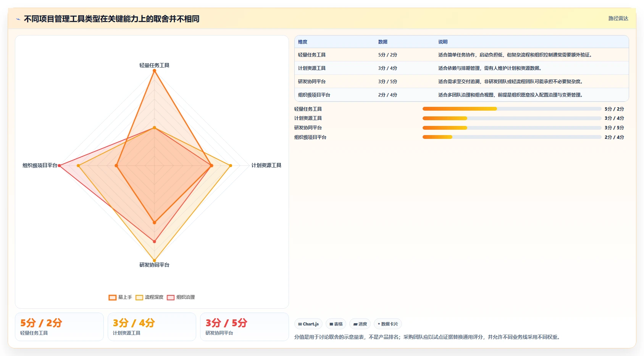Click the orange peak point at 轻量任务工具 axis
Viewport: 644px width, 356px height.
[154, 71]
